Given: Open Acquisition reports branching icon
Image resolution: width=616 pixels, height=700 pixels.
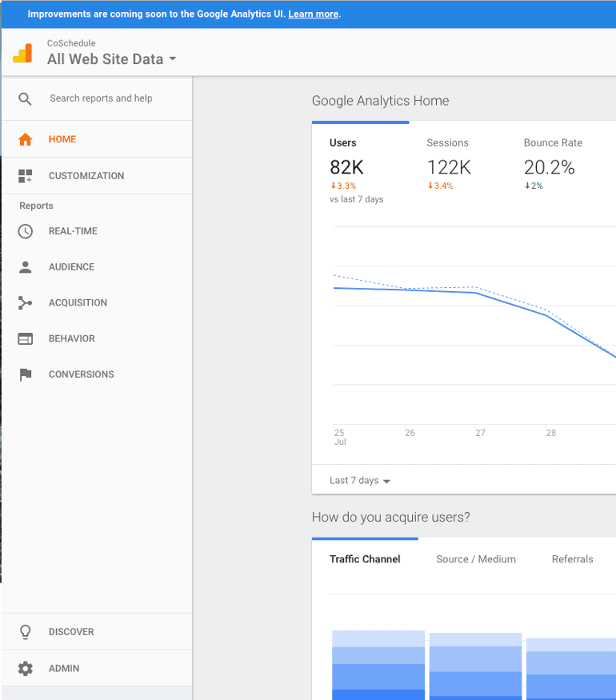Looking at the screenshot, I should coord(25,302).
